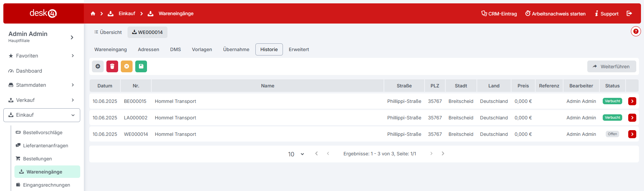Switch to the Adressen tab
The height and width of the screenshot is (191, 644).
(x=148, y=49)
